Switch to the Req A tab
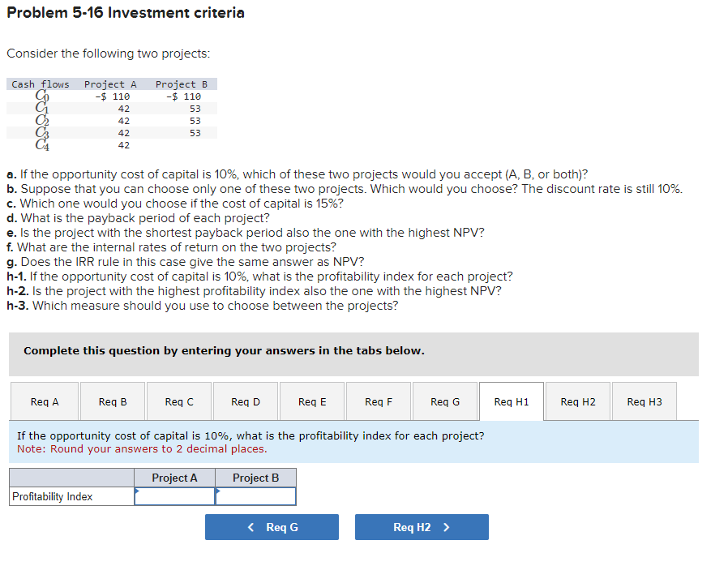 [x=45, y=401]
